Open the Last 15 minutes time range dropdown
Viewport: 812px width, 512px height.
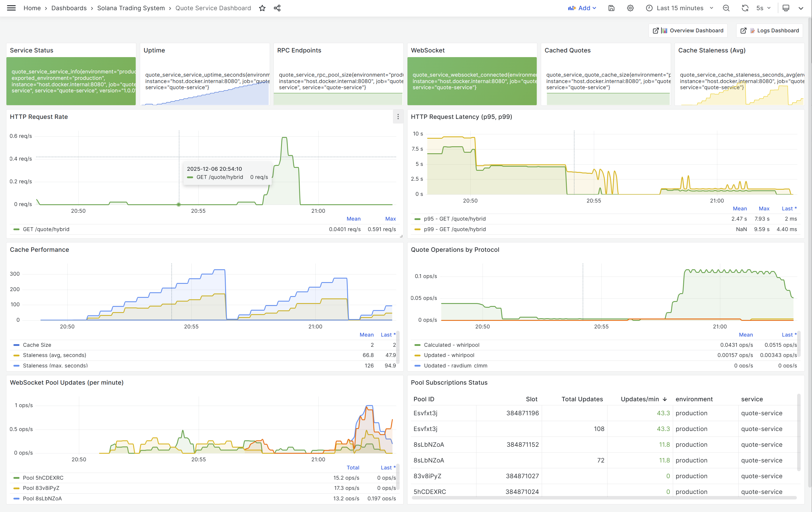(x=680, y=8)
